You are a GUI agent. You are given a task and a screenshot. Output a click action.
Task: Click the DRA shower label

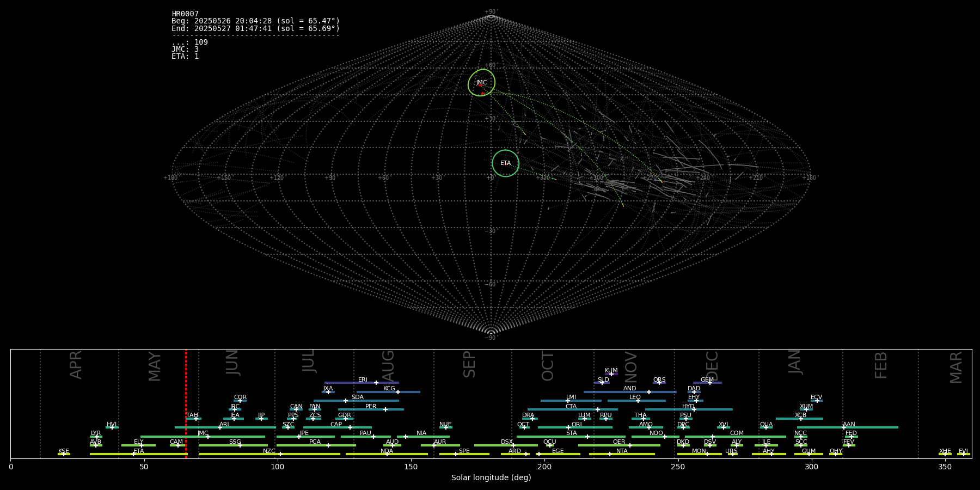click(x=529, y=415)
